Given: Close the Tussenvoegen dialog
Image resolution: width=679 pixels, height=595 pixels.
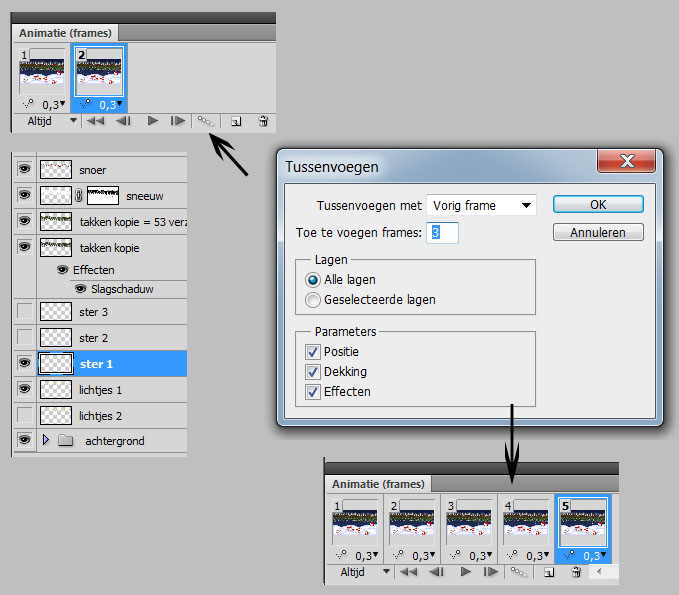Looking at the screenshot, I should pos(626,161).
